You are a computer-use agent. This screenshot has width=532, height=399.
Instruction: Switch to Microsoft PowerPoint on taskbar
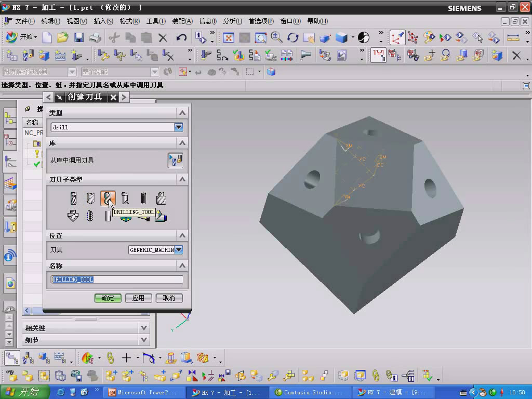[x=144, y=393]
